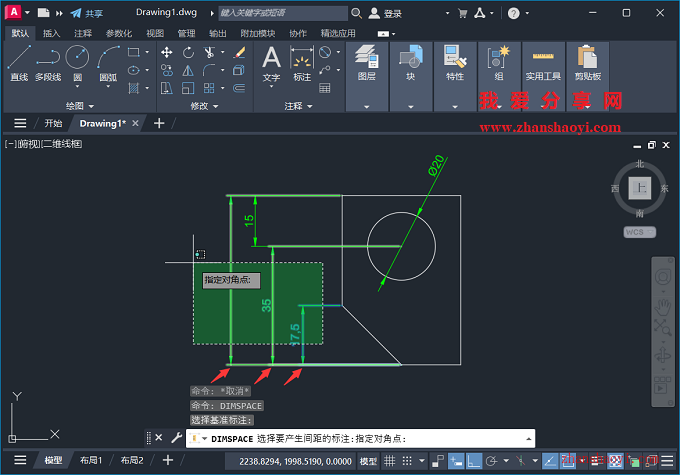Open the 注释 ribbon tab
The image size is (680, 475).
point(83,33)
